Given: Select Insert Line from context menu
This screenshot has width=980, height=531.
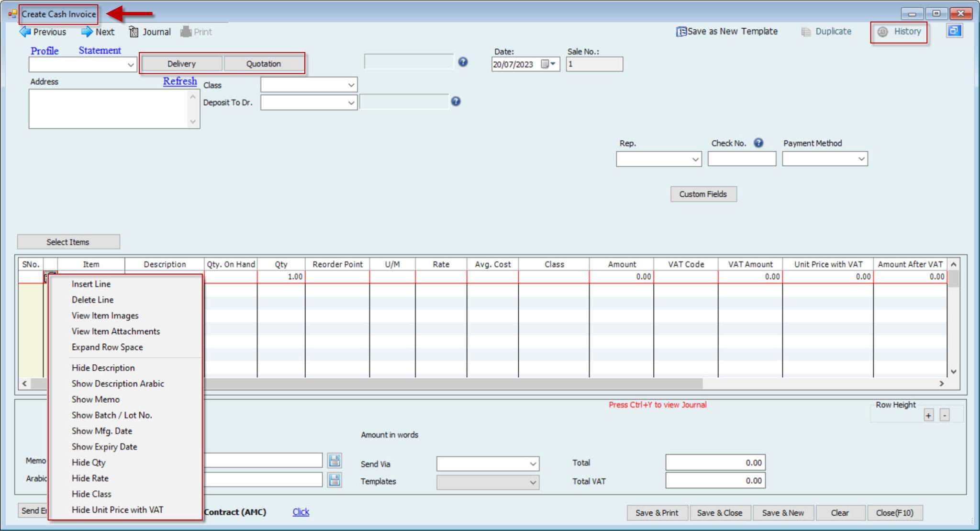Looking at the screenshot, I should [91, 284].
